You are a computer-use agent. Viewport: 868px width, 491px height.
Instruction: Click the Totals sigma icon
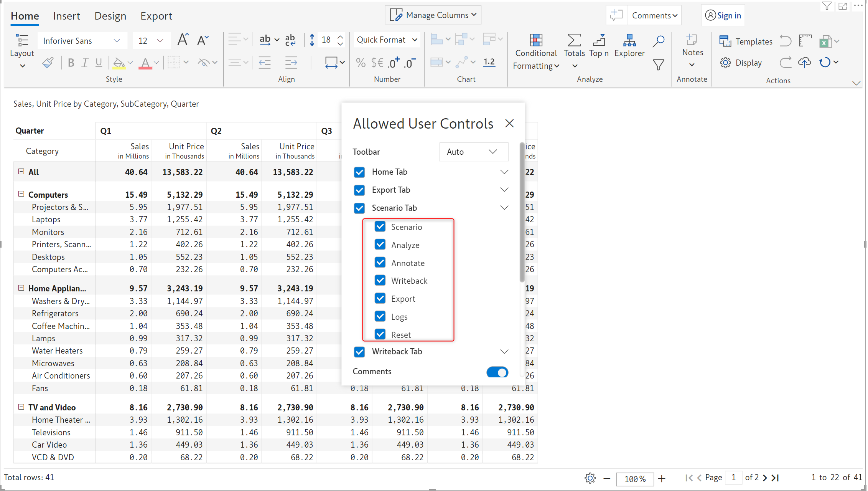pyautogui.click(x=574, y=40)
